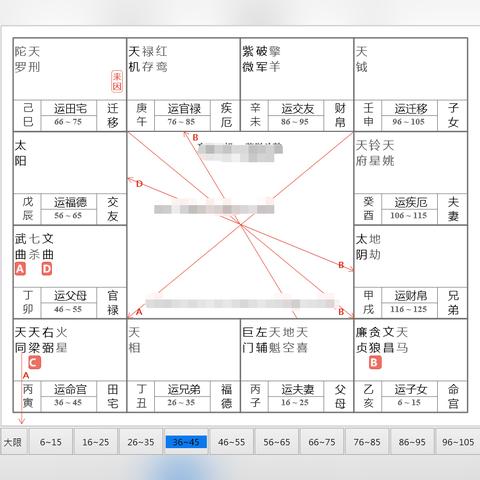Click the 丁丑 stem-branch cell
The height and width of the screenshot is (480, 480).
(142, 396)
